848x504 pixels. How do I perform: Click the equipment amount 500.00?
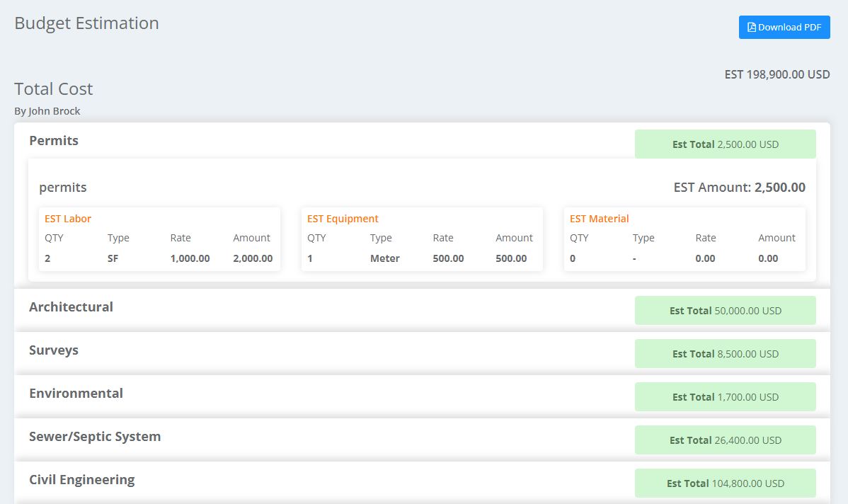tap(511, 258)
